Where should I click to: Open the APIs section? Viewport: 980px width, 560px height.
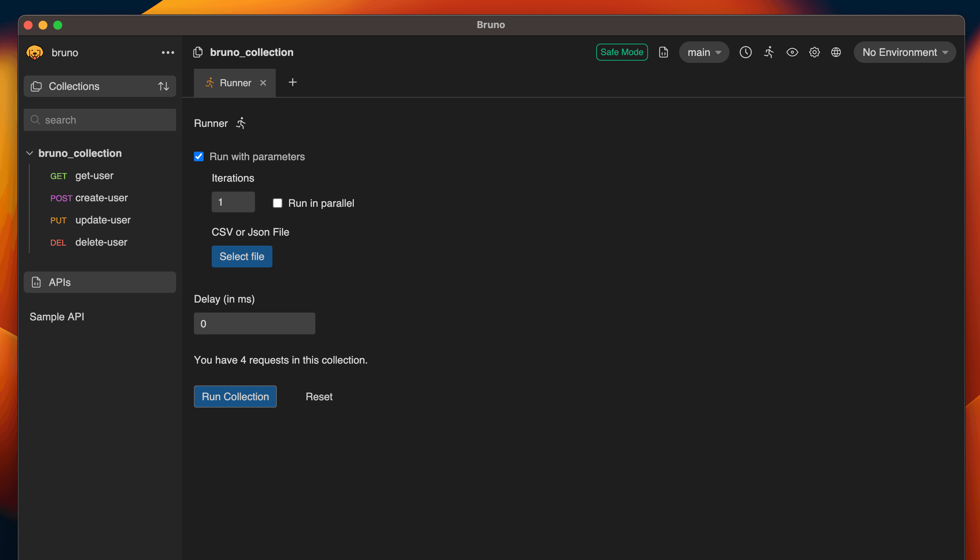pyautogui.click(x=100, y=282)
